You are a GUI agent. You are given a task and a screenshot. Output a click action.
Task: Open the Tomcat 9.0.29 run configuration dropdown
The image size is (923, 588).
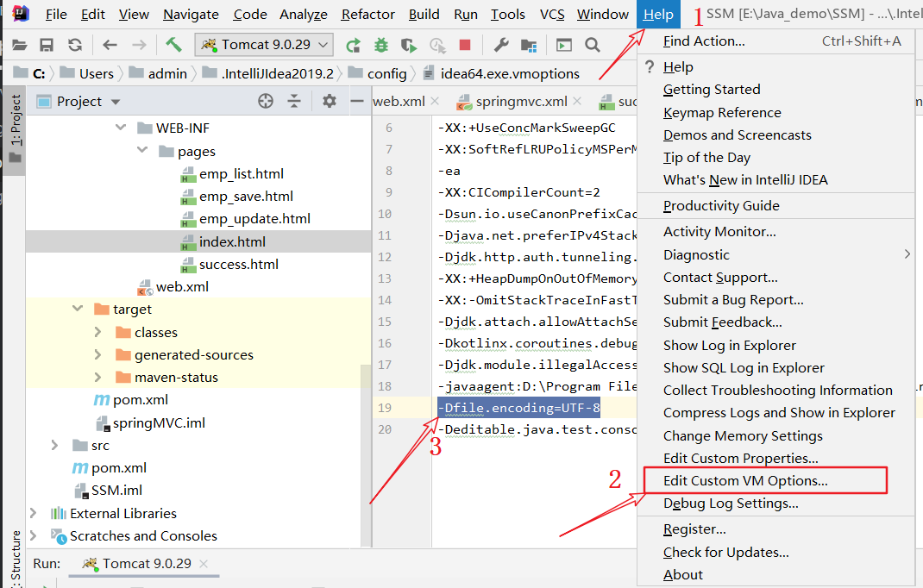pyautogui.click(x=264, y=45)
